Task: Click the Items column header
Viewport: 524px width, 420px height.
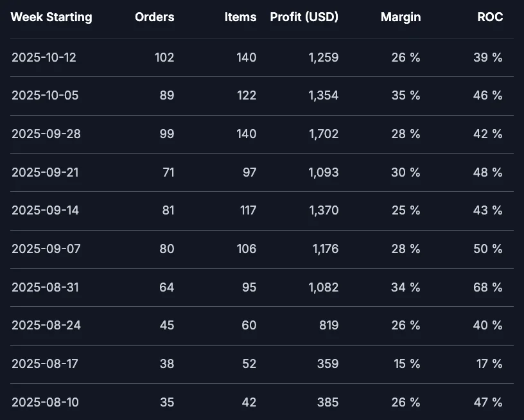Action: tap(240, 17)
